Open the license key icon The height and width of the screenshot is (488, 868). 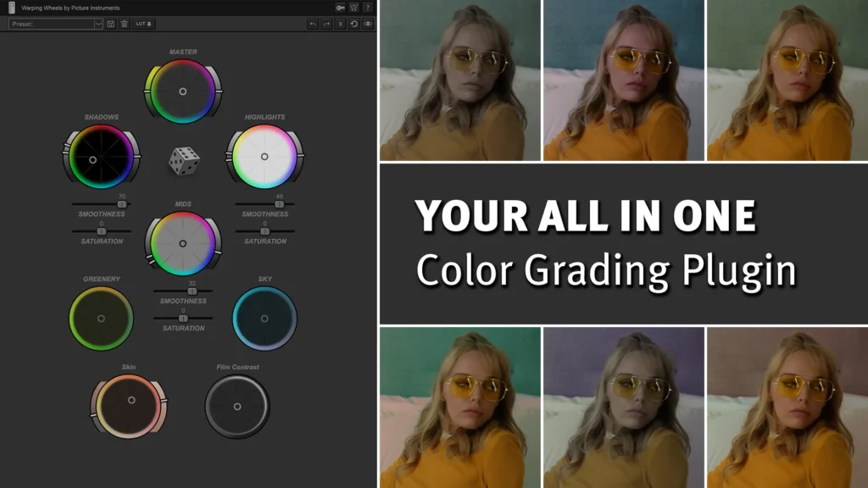pos(340,8)
